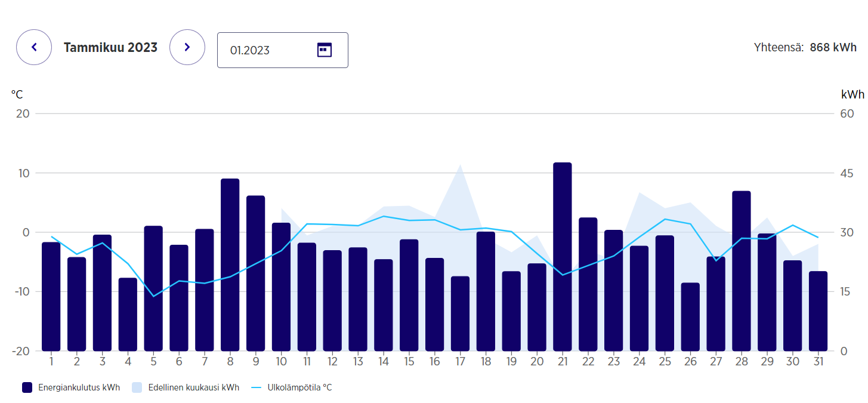Viewport: 868px width, 403px height.
Task: Click the shortest bar on day 26
Action: point(690,317)
